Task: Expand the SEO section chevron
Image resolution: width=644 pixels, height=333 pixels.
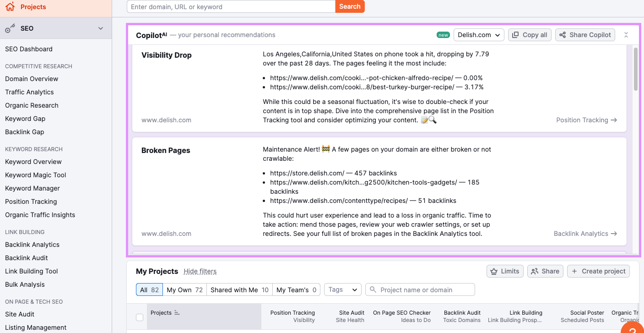Action: click(x=101, y=28)
